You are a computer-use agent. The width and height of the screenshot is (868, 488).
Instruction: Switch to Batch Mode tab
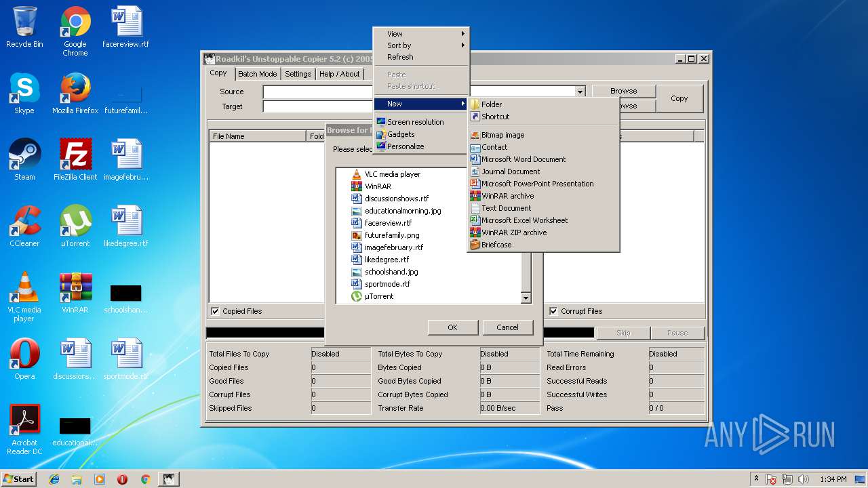coord(257,74)
